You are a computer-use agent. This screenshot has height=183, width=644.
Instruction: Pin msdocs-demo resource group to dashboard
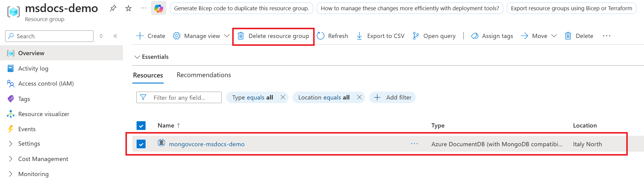113,8
